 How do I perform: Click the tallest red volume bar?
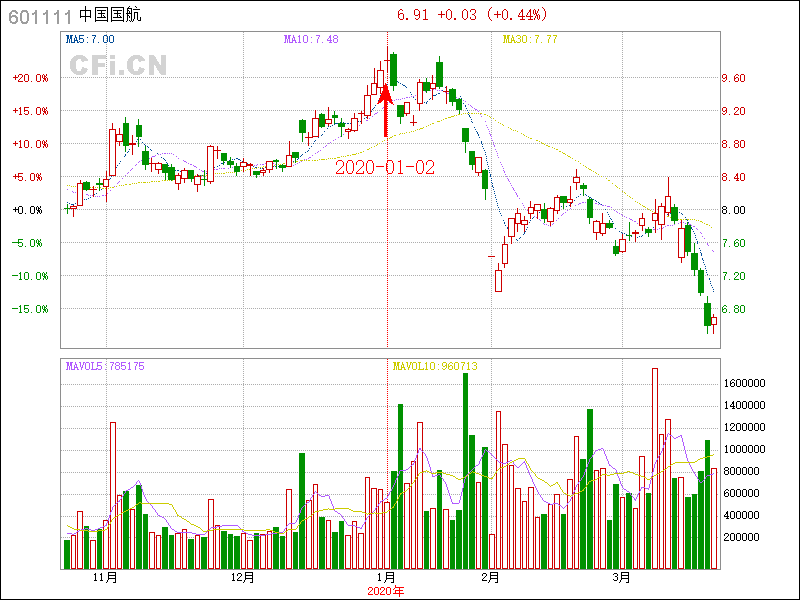click(x=655, y=469)
